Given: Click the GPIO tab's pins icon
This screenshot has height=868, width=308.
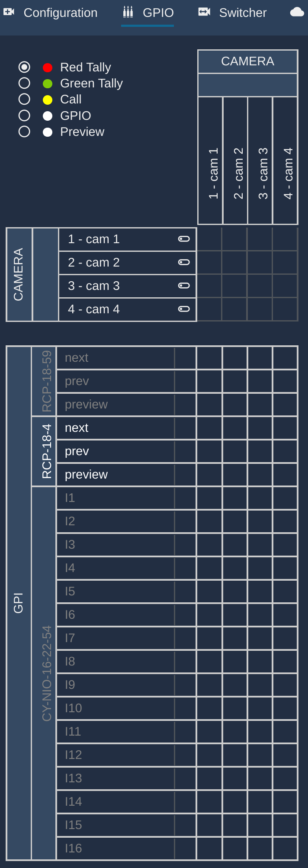Looking at the screenshot, I should (x=128, y=12).
